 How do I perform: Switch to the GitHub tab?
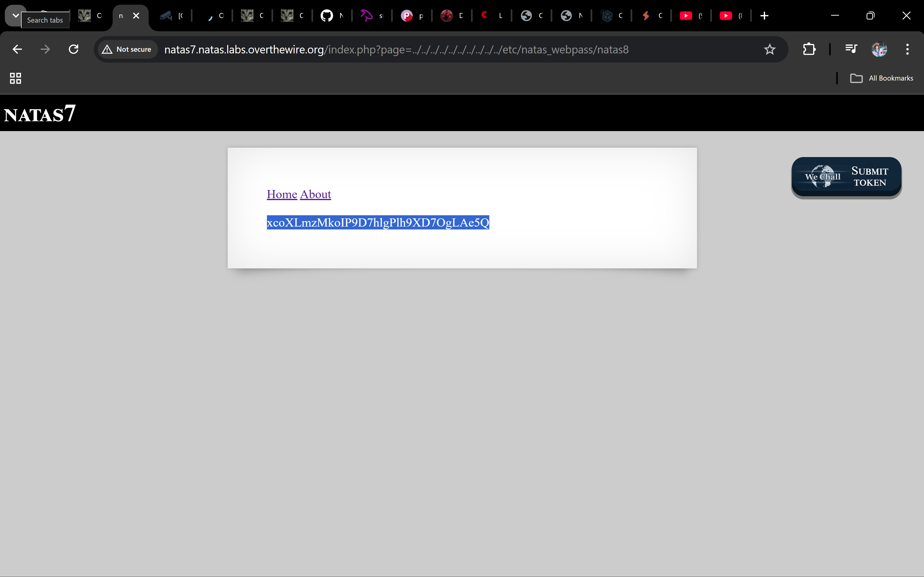tap(327, 16)
